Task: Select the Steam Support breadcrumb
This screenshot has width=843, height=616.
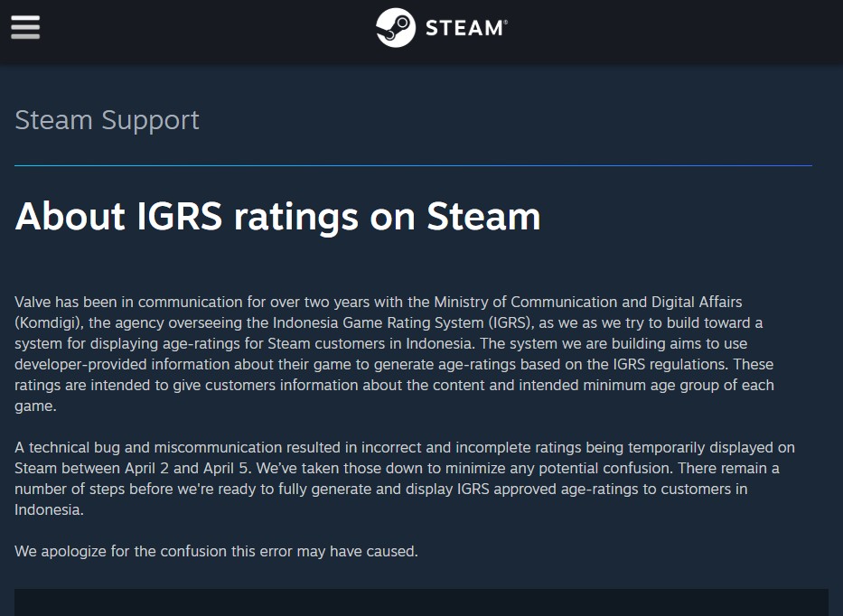Action: 106,119
